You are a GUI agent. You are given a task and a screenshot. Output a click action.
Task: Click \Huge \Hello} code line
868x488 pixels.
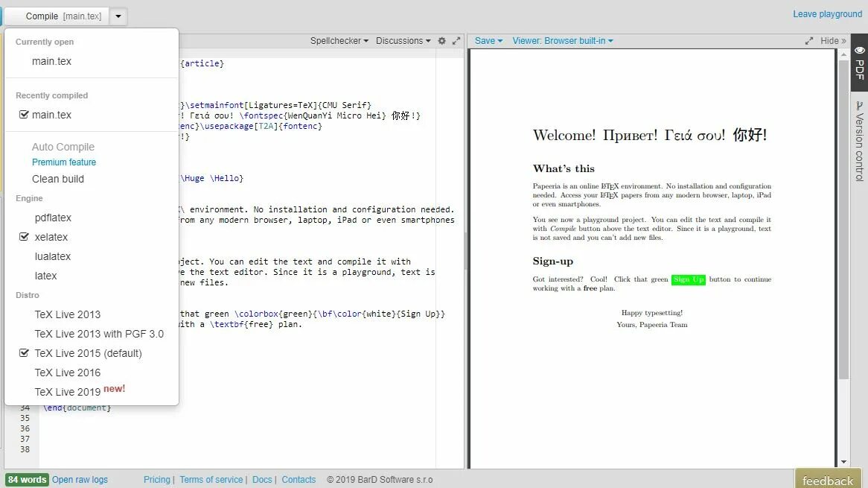click(211, 178)
